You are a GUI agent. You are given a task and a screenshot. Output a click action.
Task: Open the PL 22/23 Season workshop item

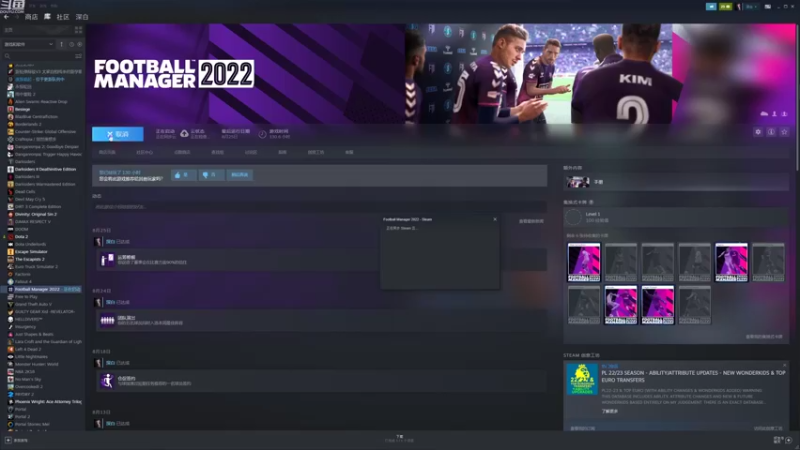tap(693, 377)
